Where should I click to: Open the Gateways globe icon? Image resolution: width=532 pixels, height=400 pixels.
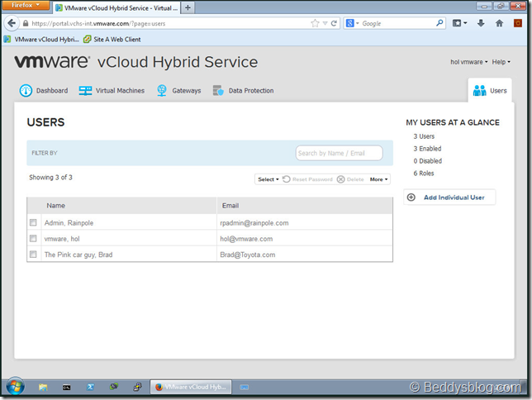(x=162, y=91)
